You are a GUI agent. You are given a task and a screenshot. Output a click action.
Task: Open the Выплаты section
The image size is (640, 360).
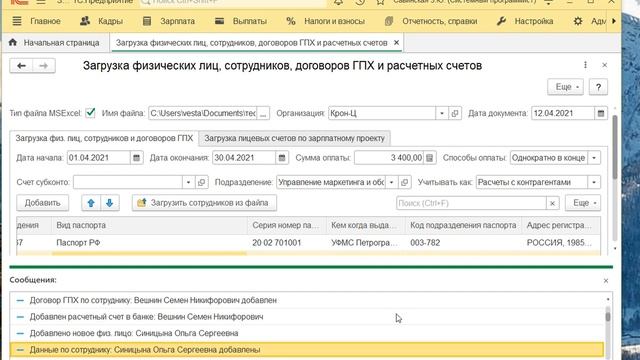[x=241, y=21]
